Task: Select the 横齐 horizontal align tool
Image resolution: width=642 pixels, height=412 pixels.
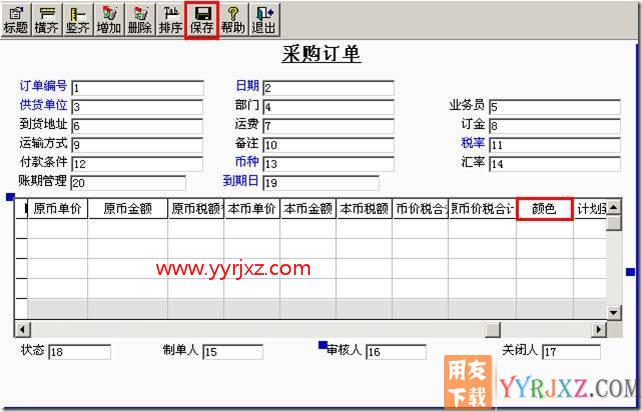Action: tap(46, 19)
